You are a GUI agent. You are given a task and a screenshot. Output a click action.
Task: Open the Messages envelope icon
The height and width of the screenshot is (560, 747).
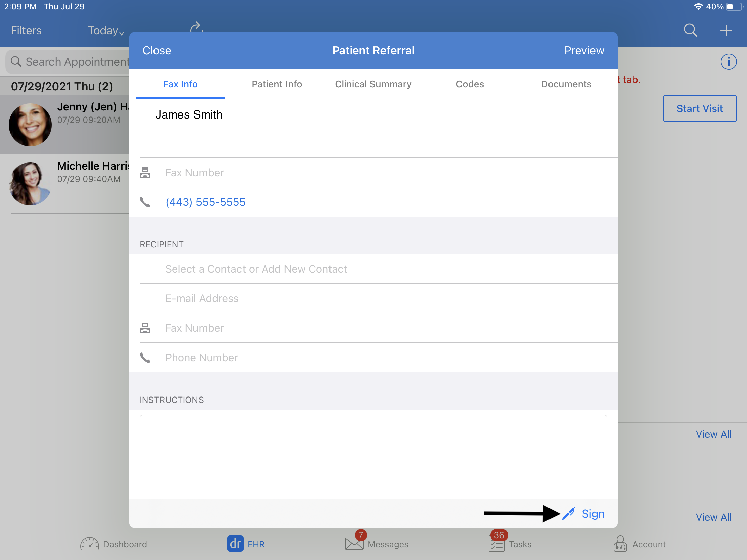tap(354, 543)
